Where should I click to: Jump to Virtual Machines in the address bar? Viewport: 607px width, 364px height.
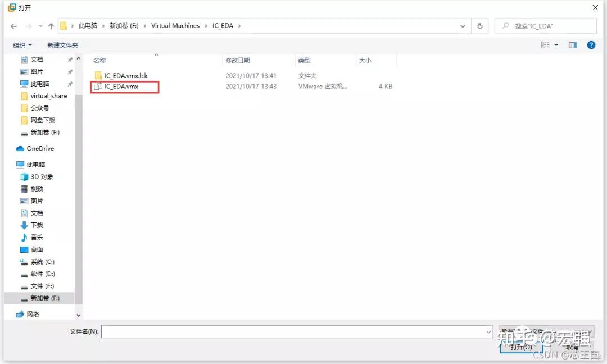[175, 26]
